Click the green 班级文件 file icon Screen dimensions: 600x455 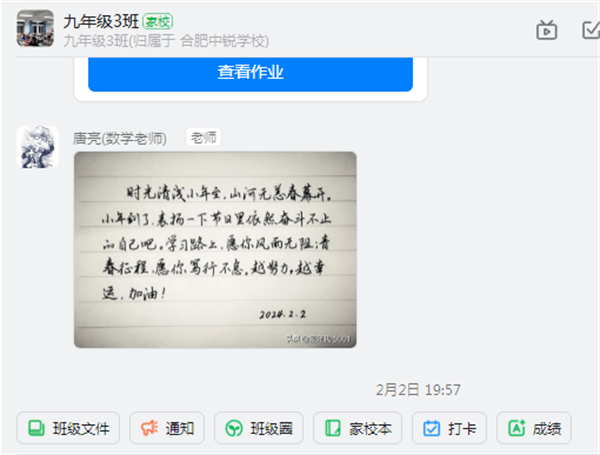(36, 428)
